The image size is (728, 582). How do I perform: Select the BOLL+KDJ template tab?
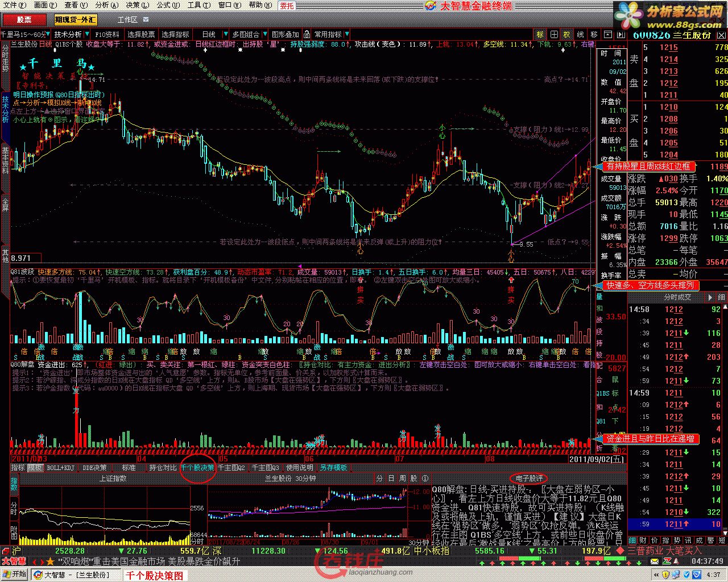60,468
